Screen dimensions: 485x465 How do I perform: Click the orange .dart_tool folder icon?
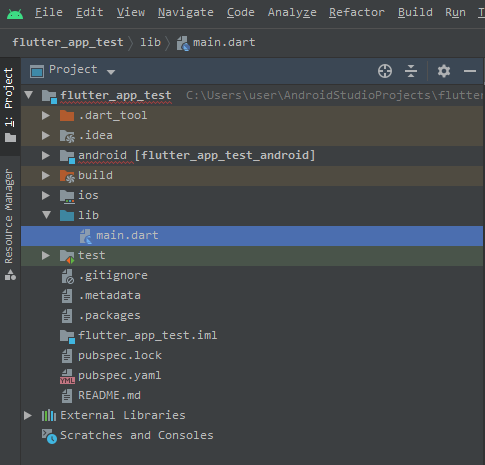pyautogui.click(x=67, y=116)
